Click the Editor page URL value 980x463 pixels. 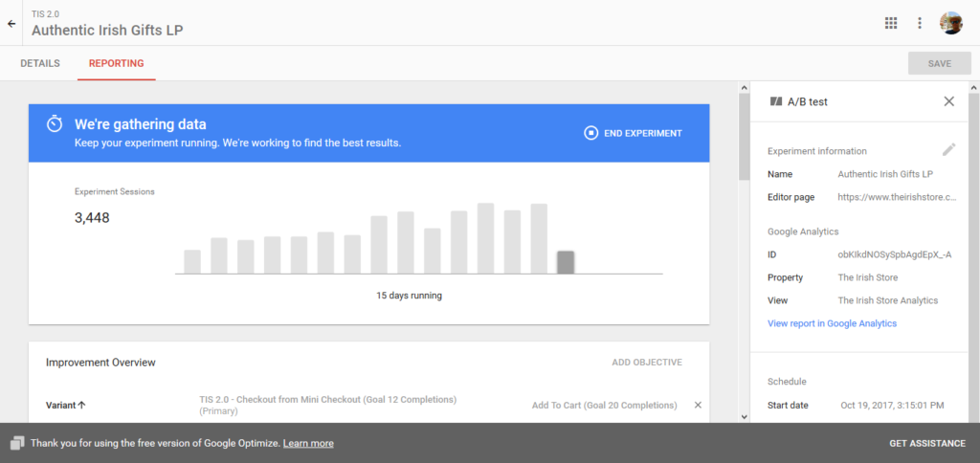pos(897,197)
